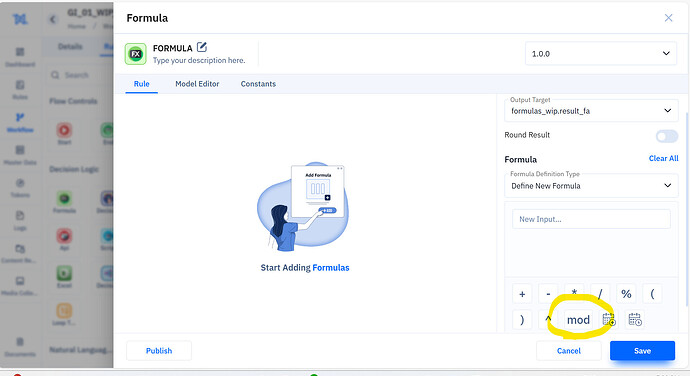This screenshot has height=376, width=690.
Task: Toggle the Round Result switch
Action: point(667,136)
